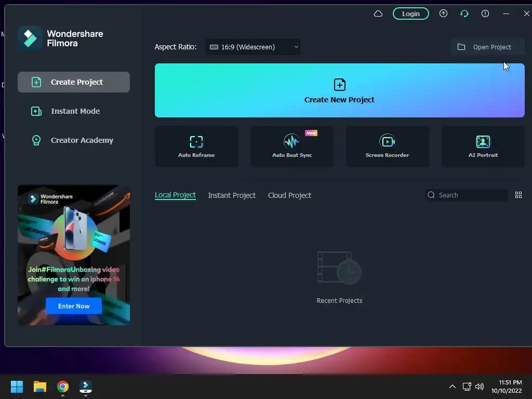Open the volume tray icon
This screenshot has width=532, height=399.
[480, 387]
